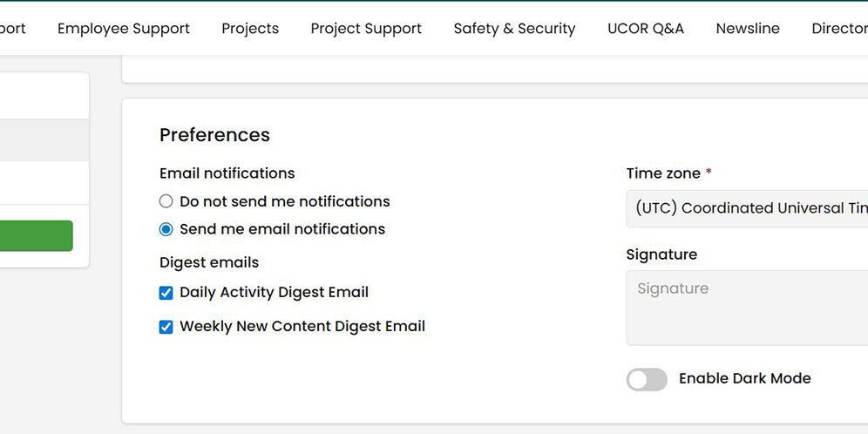The image size is (868, 434).
Task: Click the Newsline navigation link
Action: (748, 29)
